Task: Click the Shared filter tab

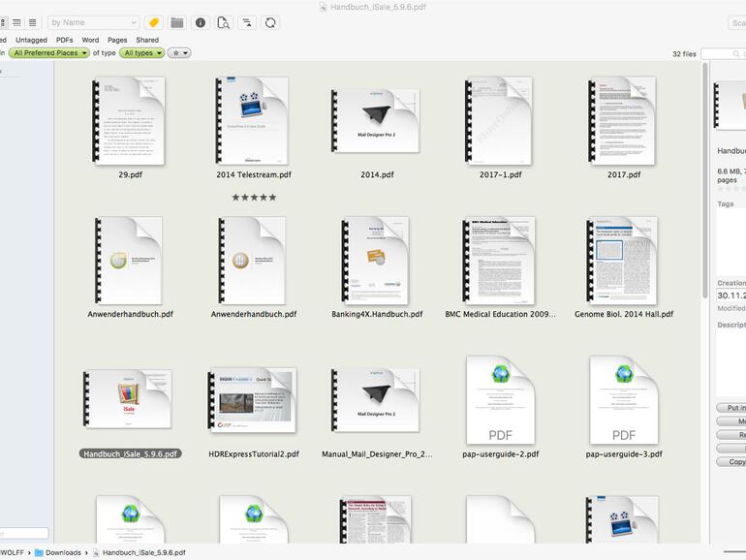Action: click(x=147, y=40)
